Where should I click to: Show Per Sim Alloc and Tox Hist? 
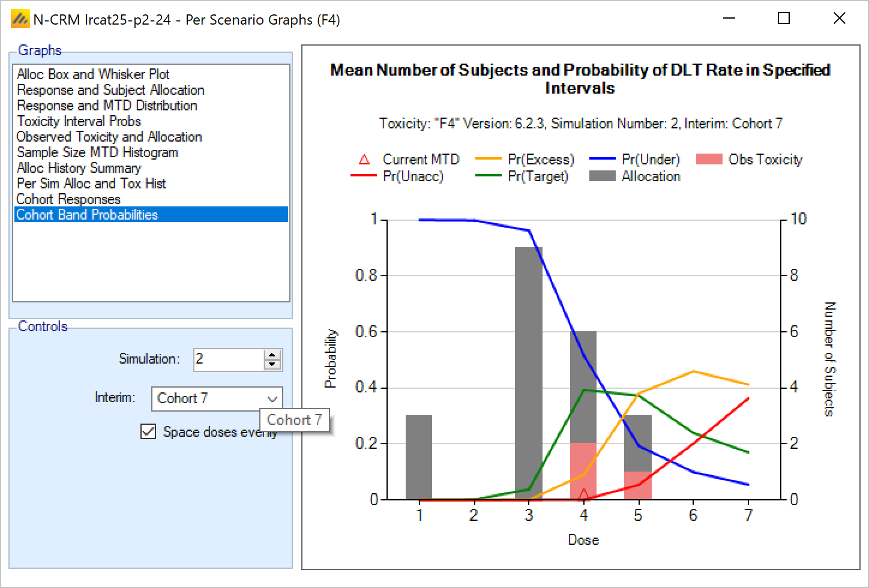[x=91, y=184]
